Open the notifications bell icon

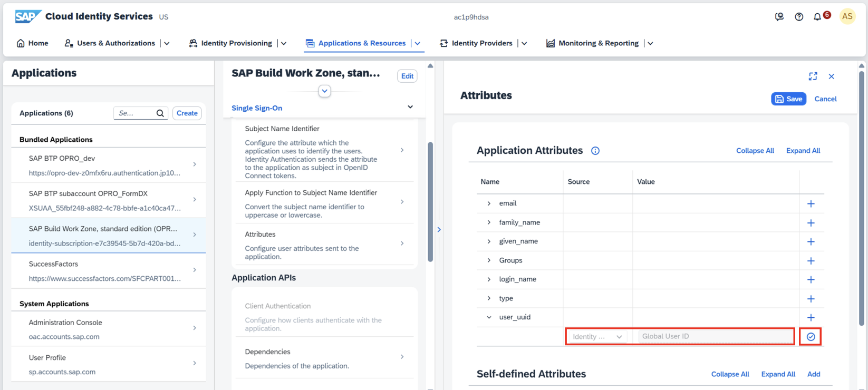click(x=817, y=17)
